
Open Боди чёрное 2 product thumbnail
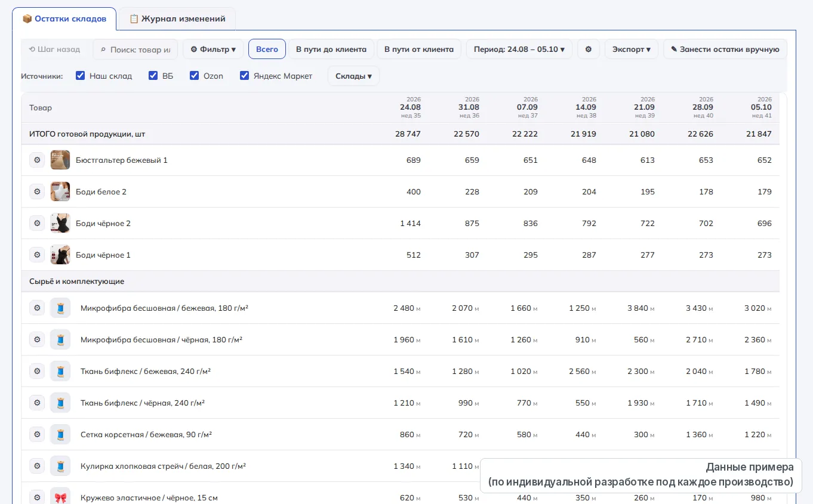point(60,223)
